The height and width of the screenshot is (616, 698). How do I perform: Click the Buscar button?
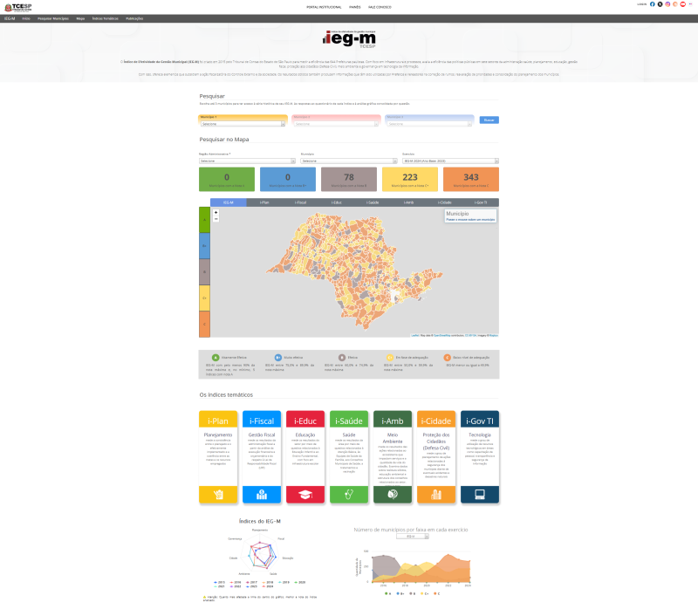[x=489, y=120]
